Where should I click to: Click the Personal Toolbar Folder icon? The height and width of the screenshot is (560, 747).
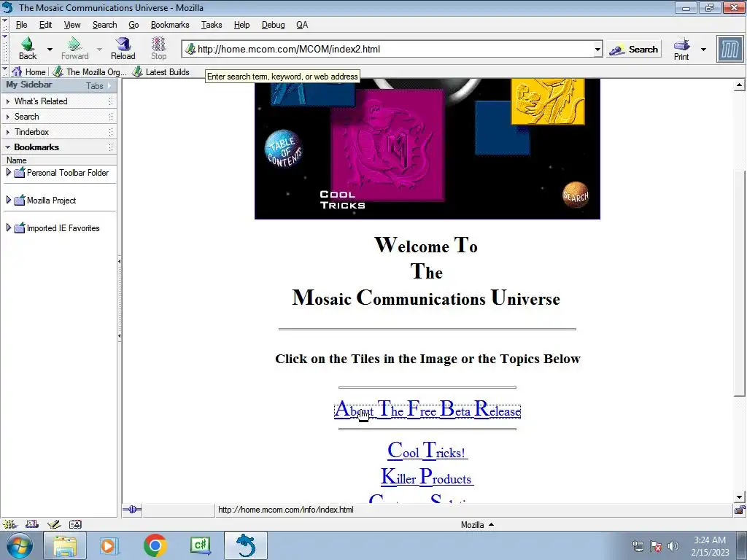20,173
